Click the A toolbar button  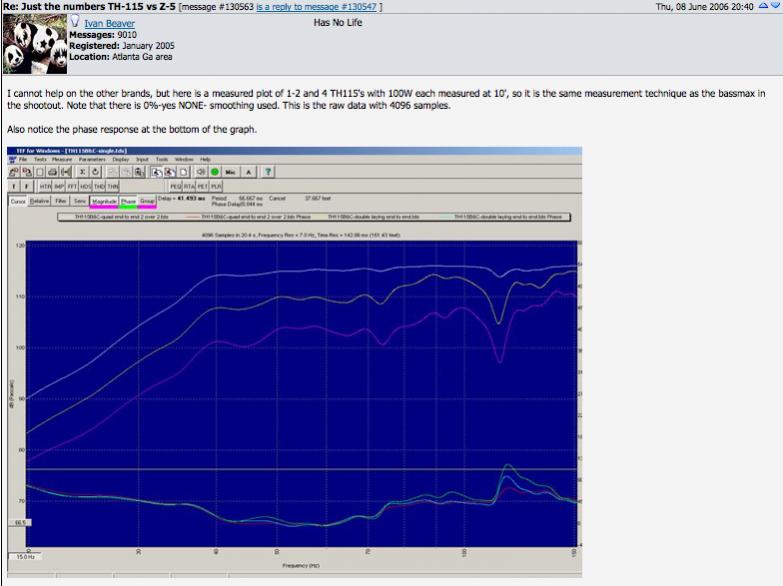(x=249, y=172)
